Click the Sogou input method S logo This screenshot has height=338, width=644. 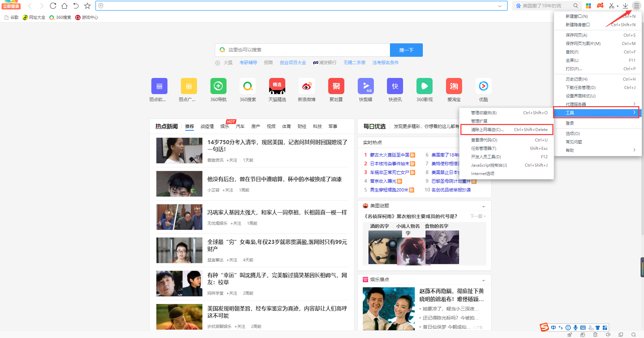click(x=544, y=327)
